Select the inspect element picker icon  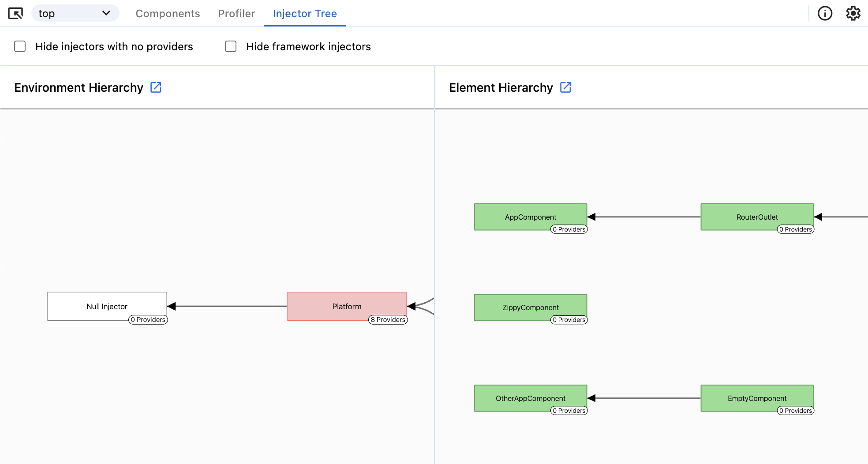(x=16, y=13)
